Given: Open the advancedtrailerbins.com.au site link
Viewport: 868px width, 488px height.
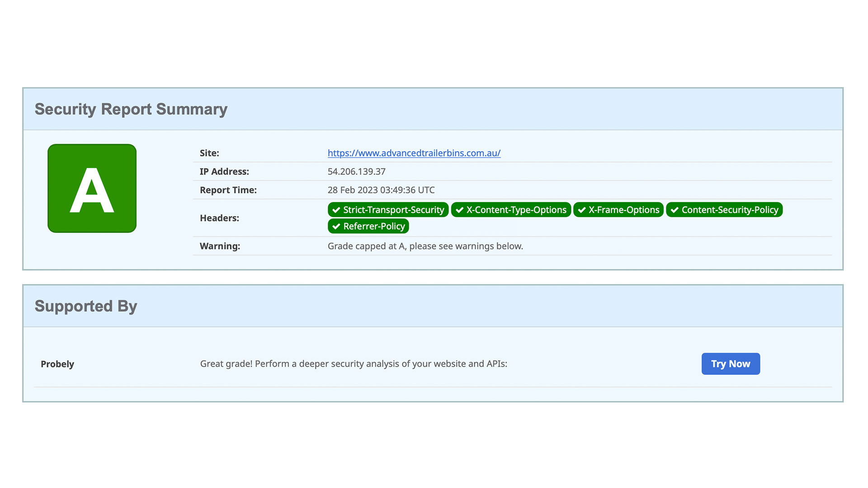Looking at the screenshot, I should click(414, 153).
